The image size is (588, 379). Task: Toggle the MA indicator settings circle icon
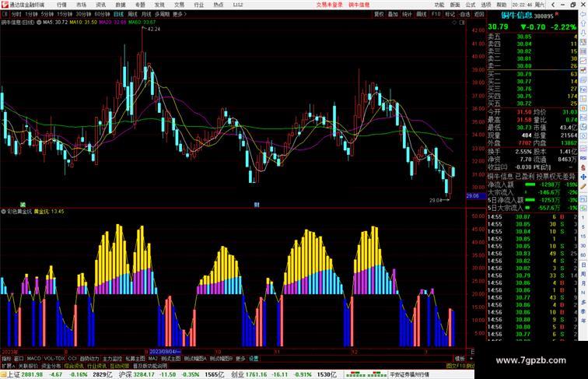39,23
